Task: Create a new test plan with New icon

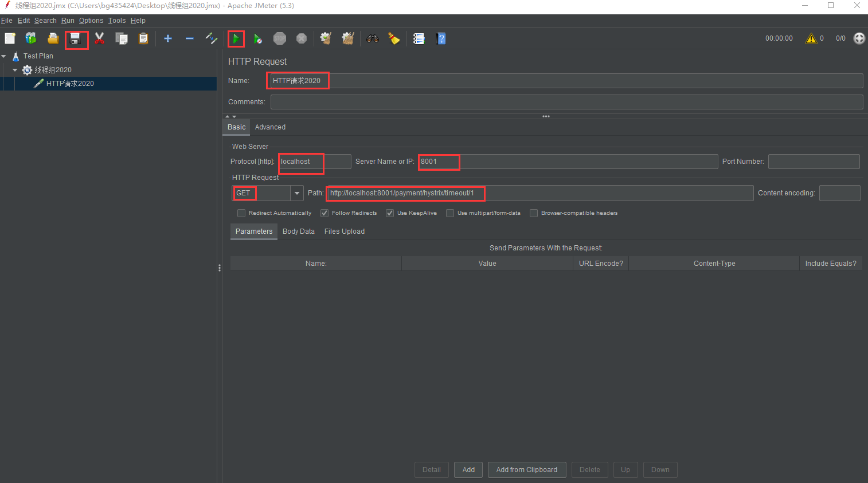Action: [x=10, y=38]
